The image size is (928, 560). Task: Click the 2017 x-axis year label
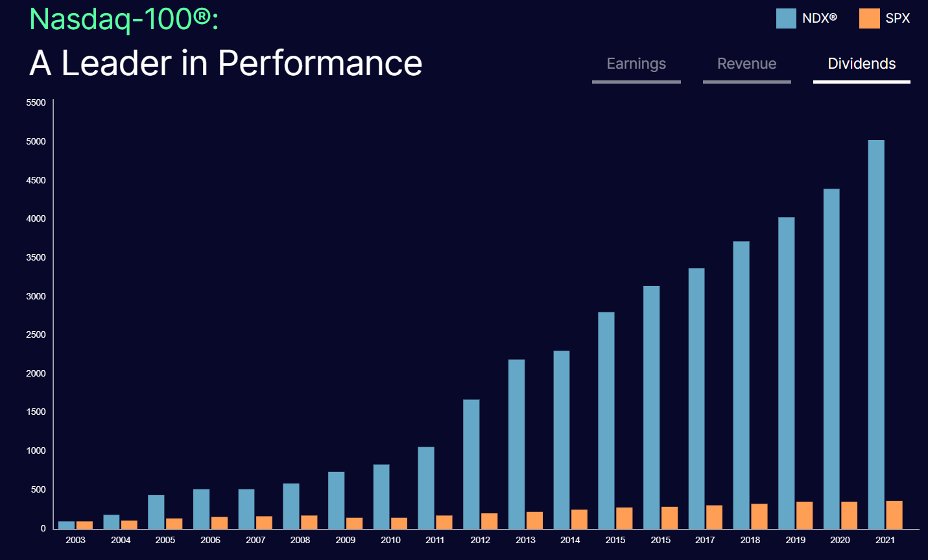tap(705, 540)
